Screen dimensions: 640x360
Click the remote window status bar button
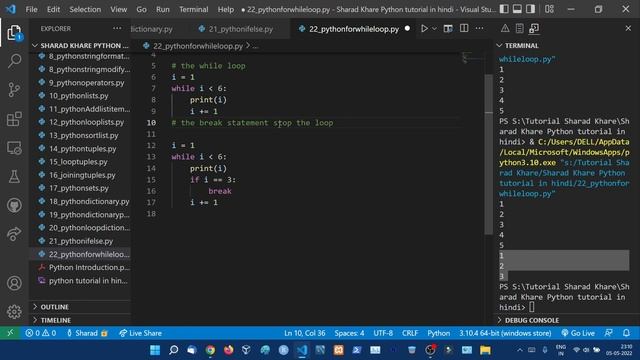coord(10,333)
